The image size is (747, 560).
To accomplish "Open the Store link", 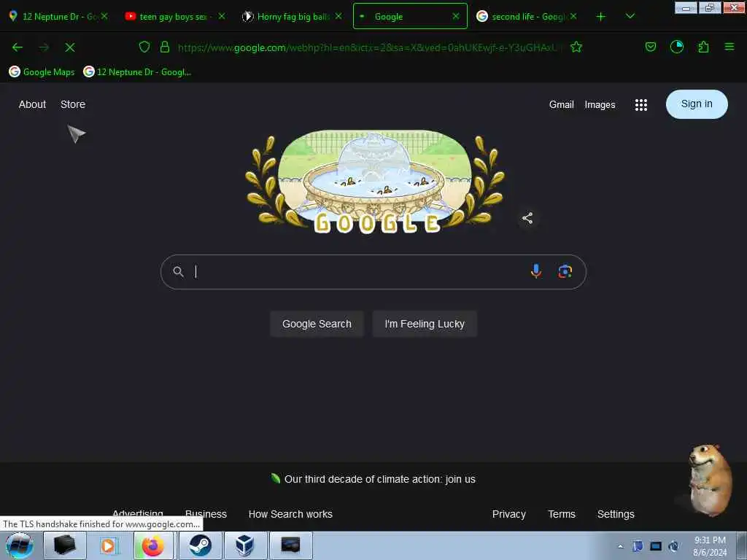I will 73,104.
